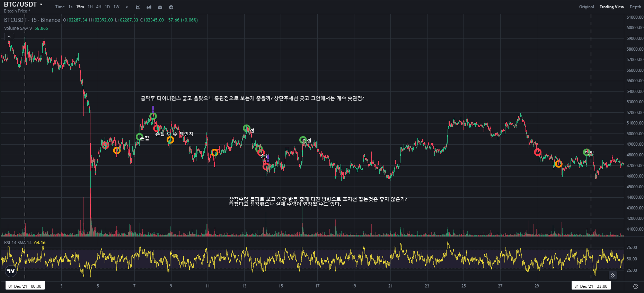Click the BTCUSDT · 15 · Binance title
The height and width of the screenshot is (293, 644).
click(x=32, y=20)
